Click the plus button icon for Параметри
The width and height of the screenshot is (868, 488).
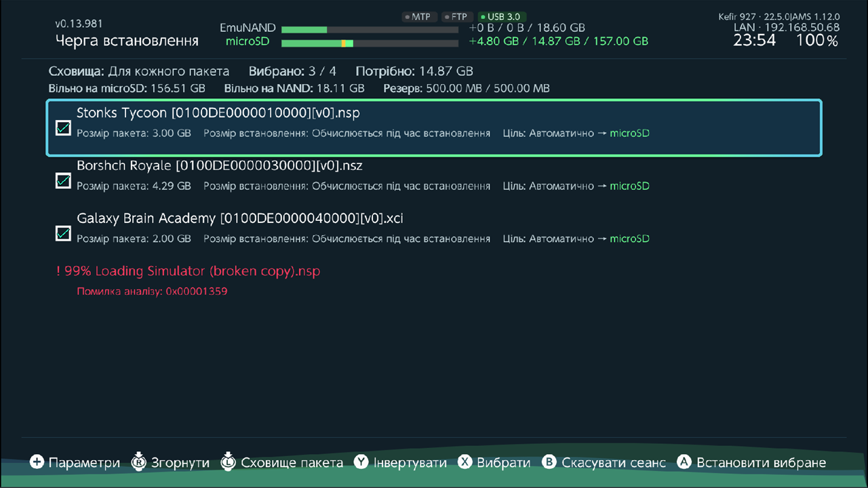tap(37, 462)
